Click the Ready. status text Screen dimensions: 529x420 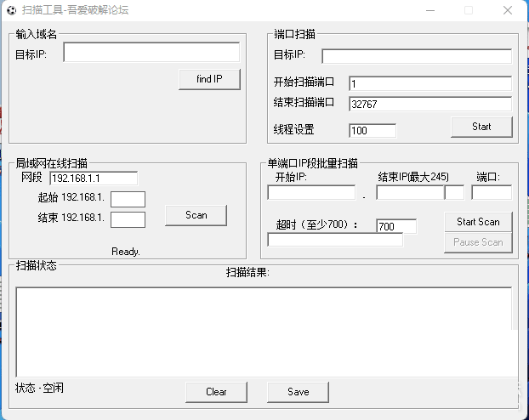(126, 252)
